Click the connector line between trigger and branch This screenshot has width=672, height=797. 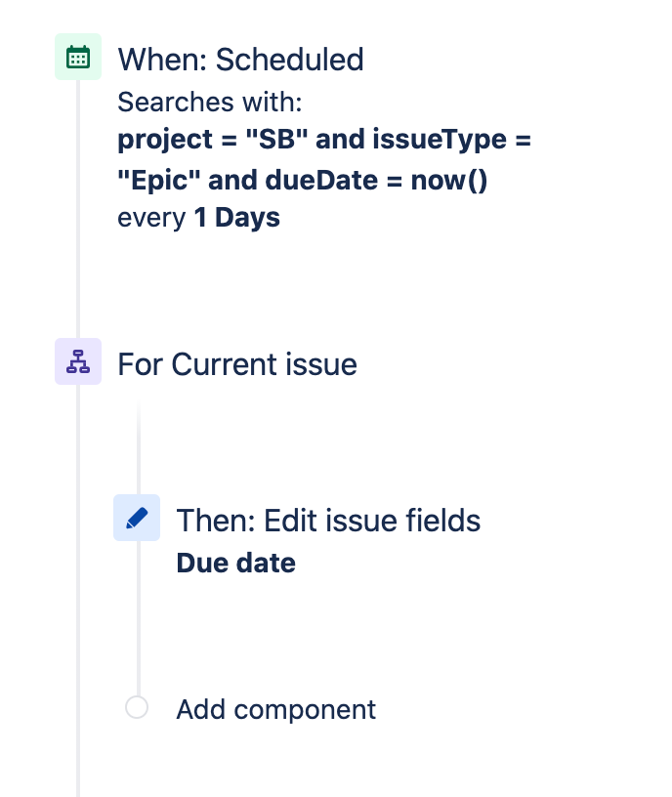78,215
